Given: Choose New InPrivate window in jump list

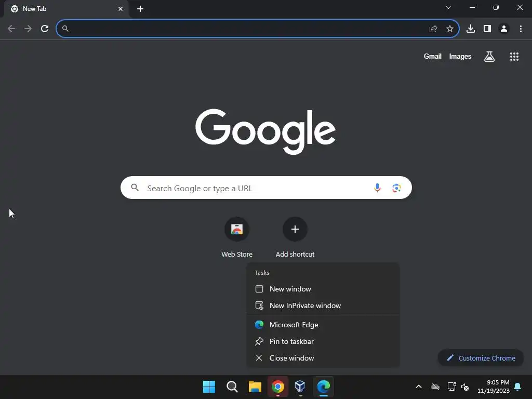Looking at the screenshot, I should tap(323, 305).
